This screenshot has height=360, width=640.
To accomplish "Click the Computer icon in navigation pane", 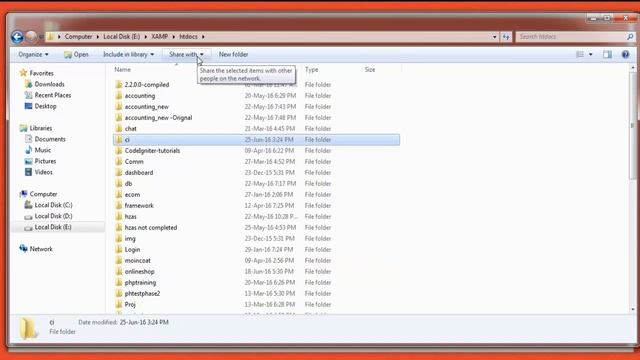I will tap(23, 194).
